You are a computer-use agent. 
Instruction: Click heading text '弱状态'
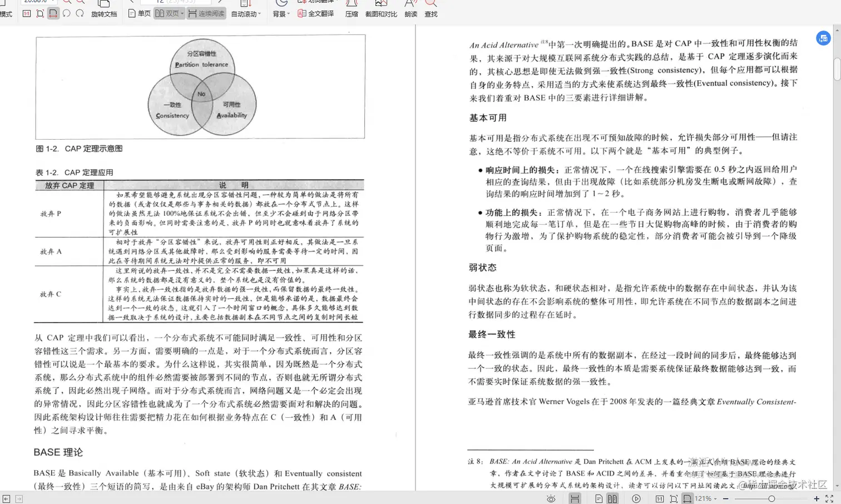483,268
